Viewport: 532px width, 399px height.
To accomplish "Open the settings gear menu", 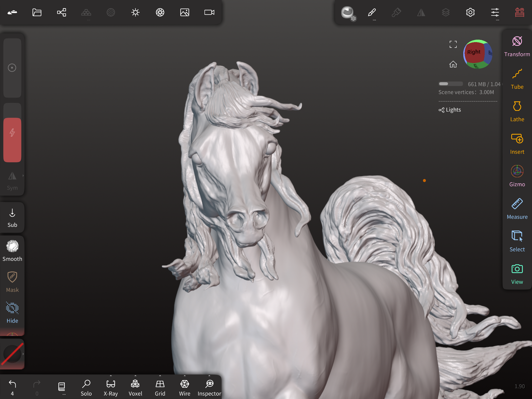I will click(470, 12).
